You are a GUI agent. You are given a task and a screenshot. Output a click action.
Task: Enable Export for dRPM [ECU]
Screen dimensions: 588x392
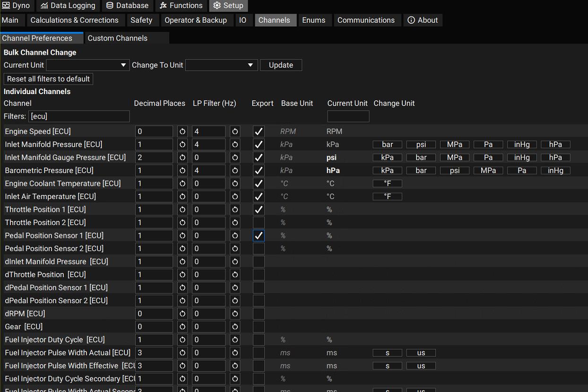[x=259, y=314]
